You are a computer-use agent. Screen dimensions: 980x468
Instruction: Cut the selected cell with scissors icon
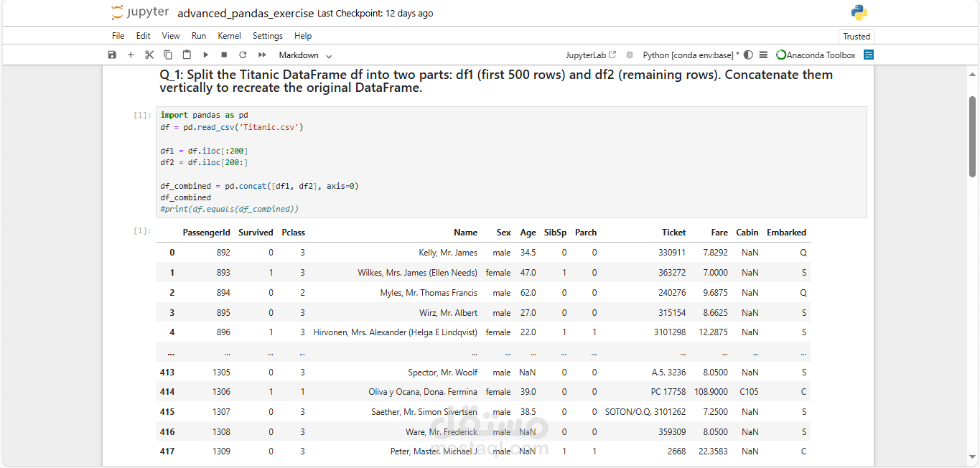[149, 55]
